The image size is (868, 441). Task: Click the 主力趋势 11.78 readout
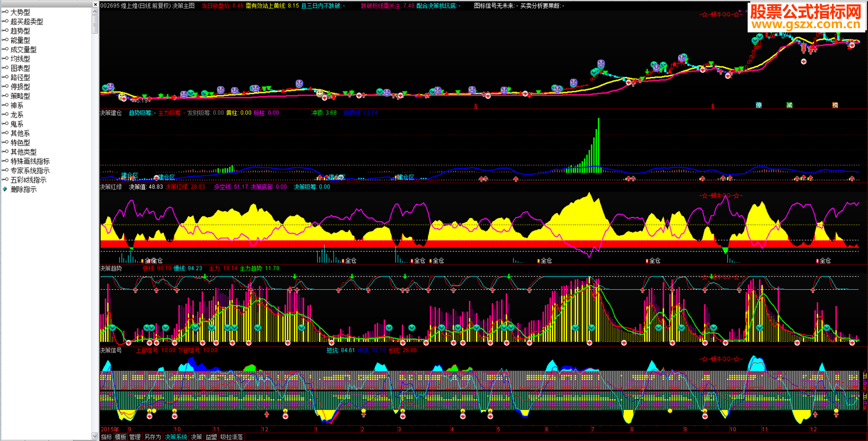point(259,269)
